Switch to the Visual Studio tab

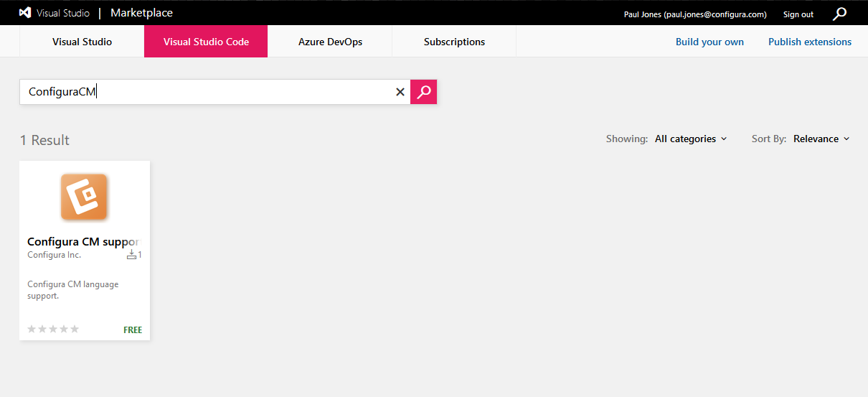click(82, 42)
